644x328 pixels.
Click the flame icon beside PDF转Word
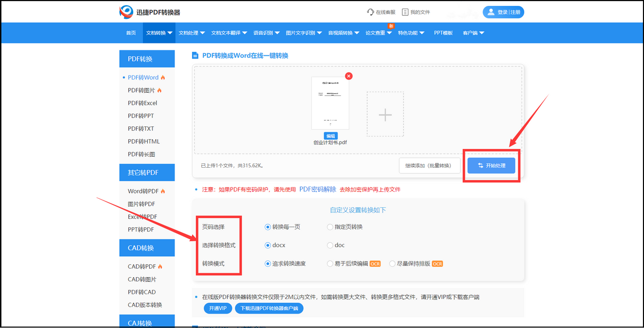point(163,78)
